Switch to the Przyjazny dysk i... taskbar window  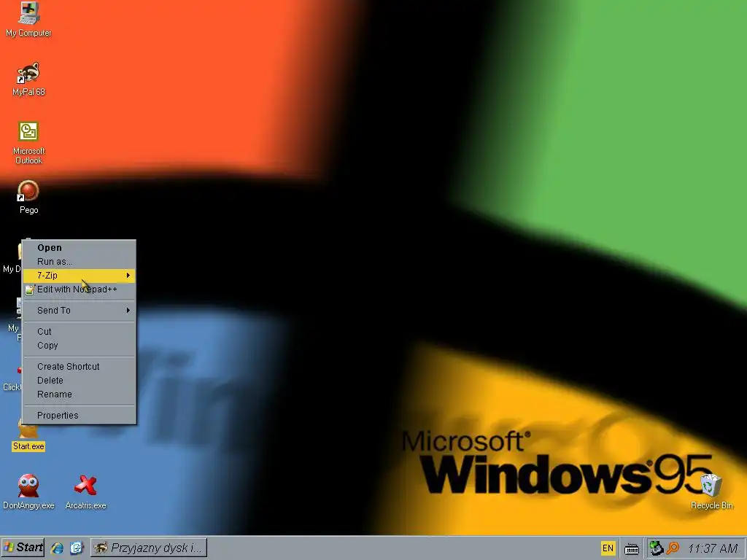149,548
